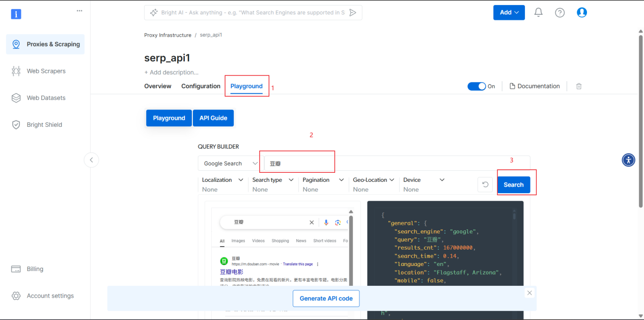Click the Bright Shield icon

pos(16,124)
